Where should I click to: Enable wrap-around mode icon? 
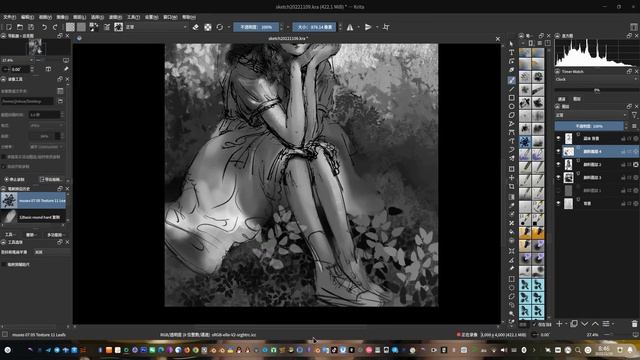point(386,27)
